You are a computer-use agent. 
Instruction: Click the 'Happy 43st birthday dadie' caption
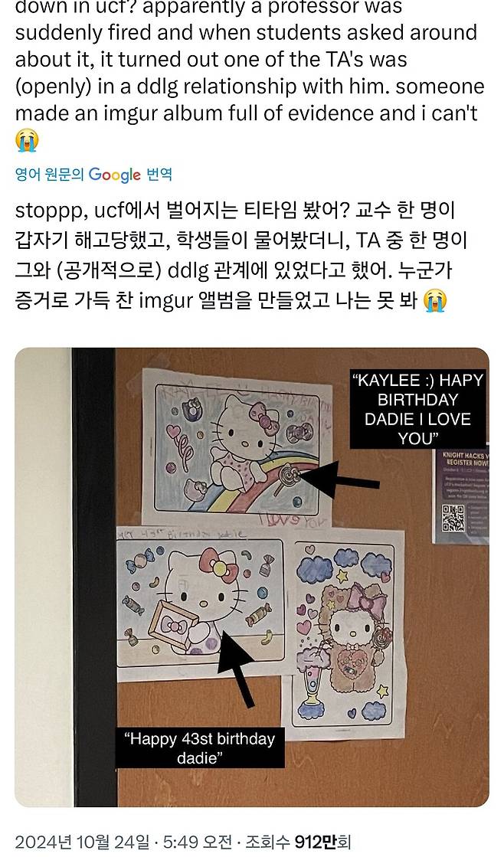199,747
